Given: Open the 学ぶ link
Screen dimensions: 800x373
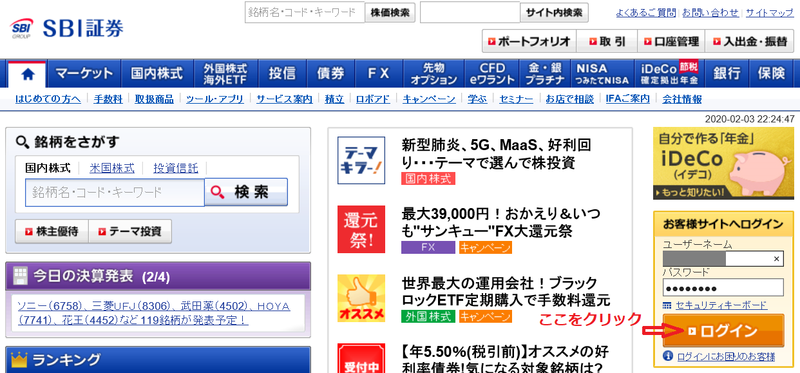Looking at the screenshot, I should (478, 99).
